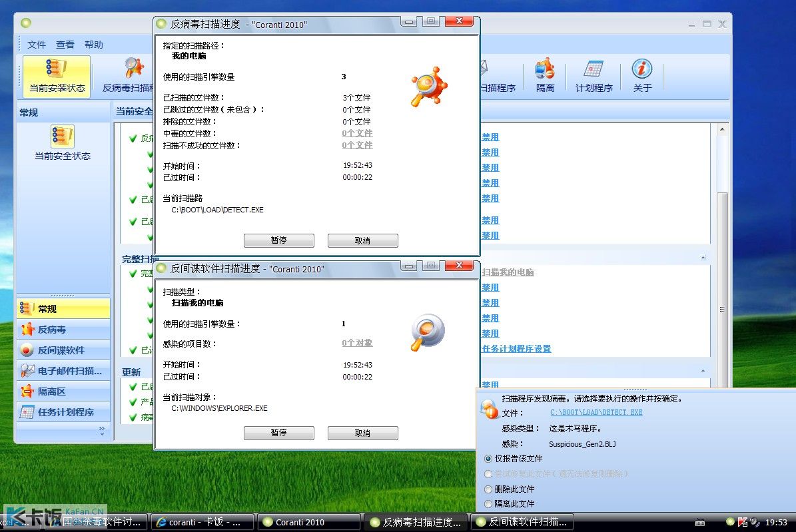Click the 反病毒扫描 toolbar icon
The image size is (796, 532).
point(128,76)
